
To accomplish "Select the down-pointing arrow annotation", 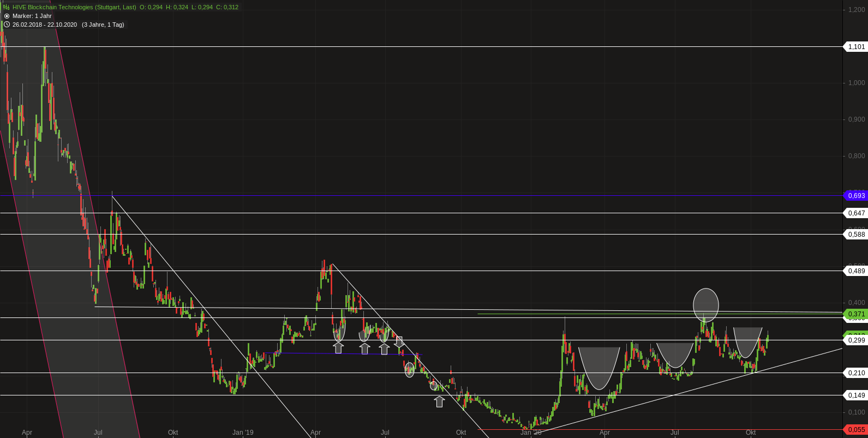I will 399,343.
